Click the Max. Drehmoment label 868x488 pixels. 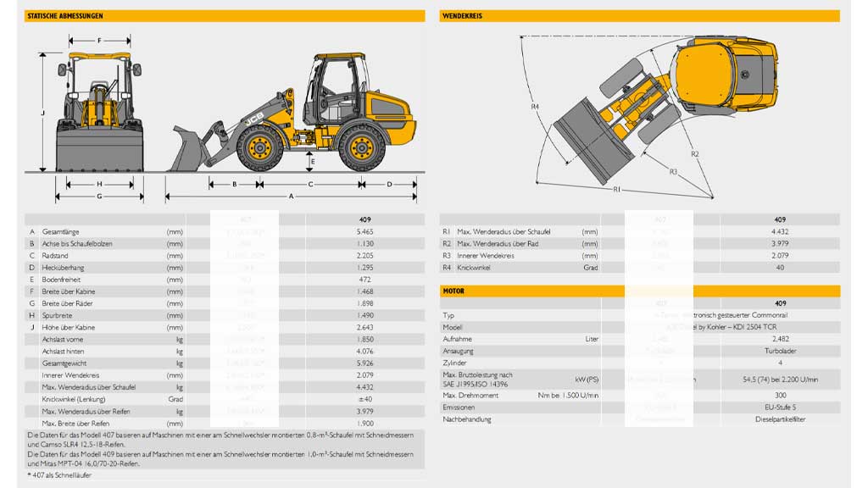click(x=470, y=396)
